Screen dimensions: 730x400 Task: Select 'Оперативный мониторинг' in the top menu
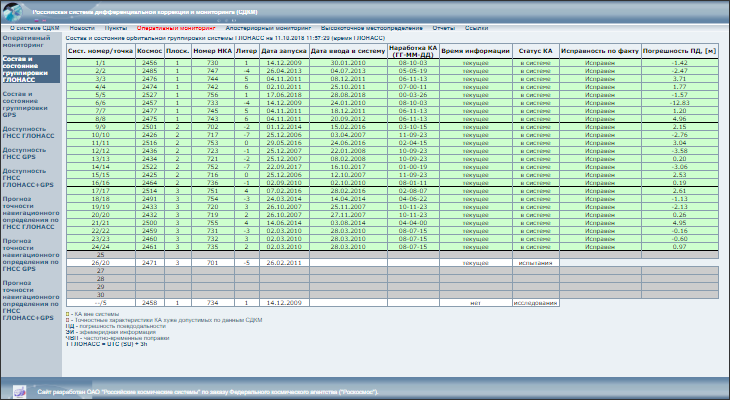[176, 28]
